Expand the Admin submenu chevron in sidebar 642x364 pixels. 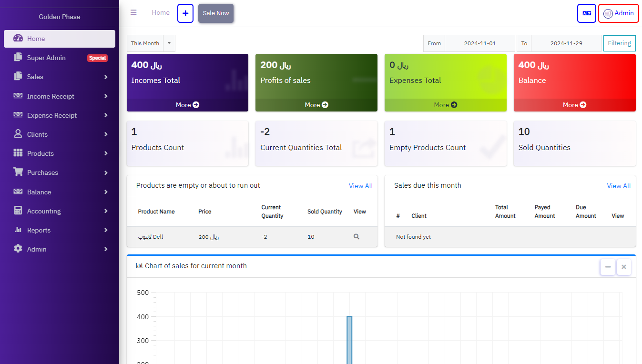106,249
